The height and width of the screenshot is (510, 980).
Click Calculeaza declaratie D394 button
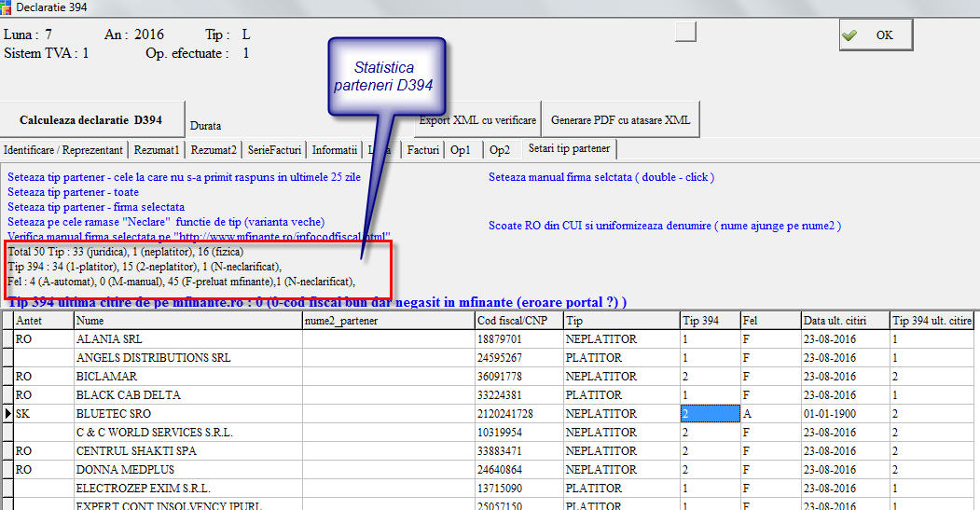point(91,119)
